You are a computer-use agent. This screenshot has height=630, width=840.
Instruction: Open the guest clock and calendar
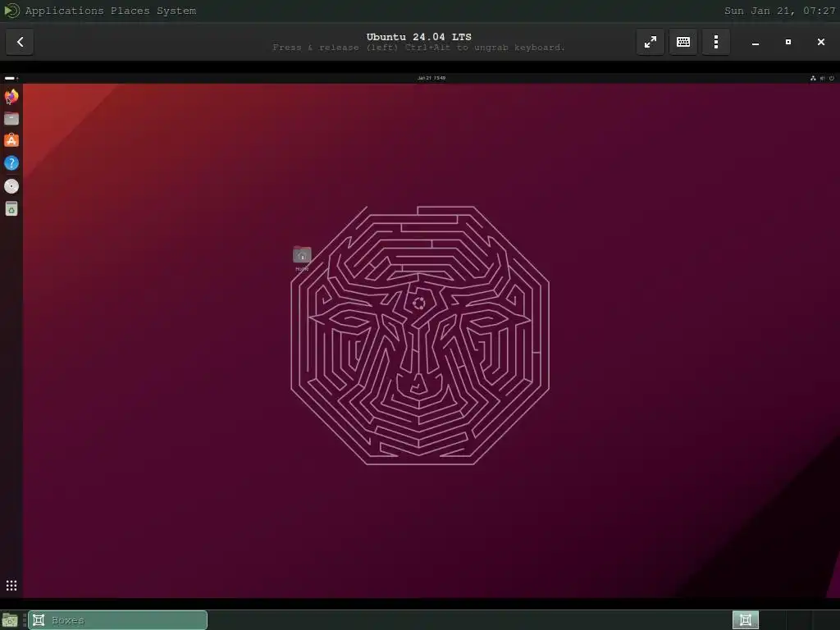pos(431,78)
